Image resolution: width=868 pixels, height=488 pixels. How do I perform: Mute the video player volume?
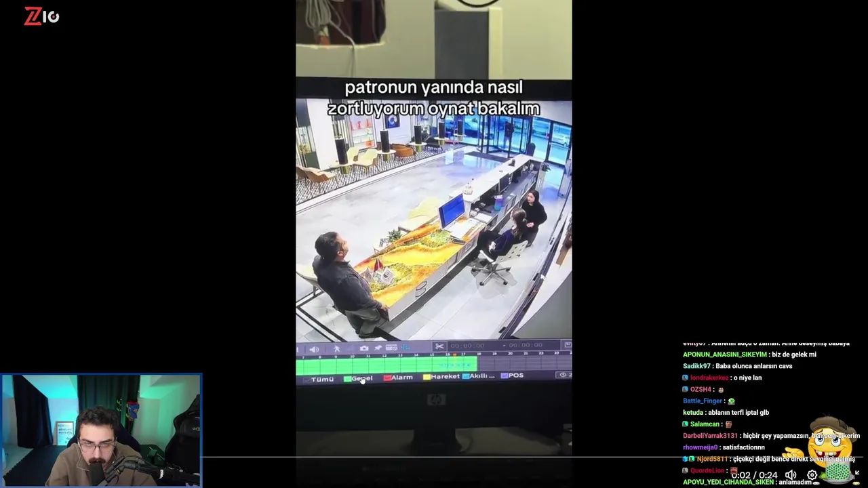[x=791, y=475]
